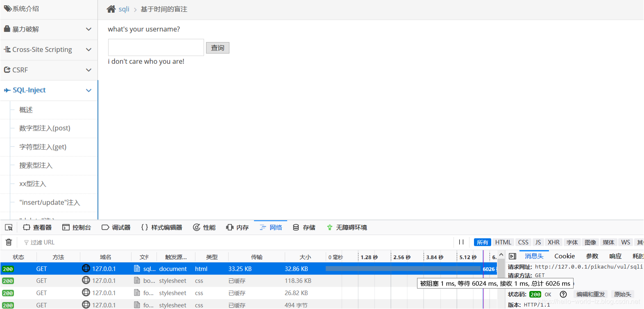Open the Cookie detail tab
This screenshot has height=309, width=644.
(x=565, y=256)
